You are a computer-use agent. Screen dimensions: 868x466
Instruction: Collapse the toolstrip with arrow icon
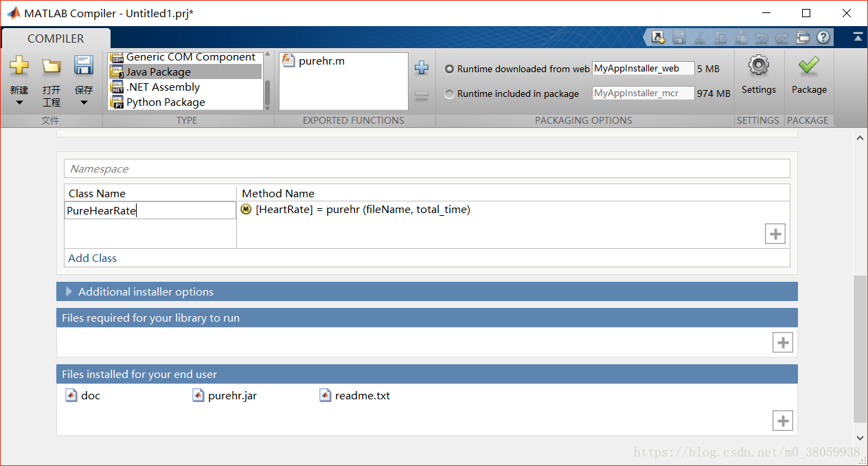pyautogui.click(x=858, y=37)
